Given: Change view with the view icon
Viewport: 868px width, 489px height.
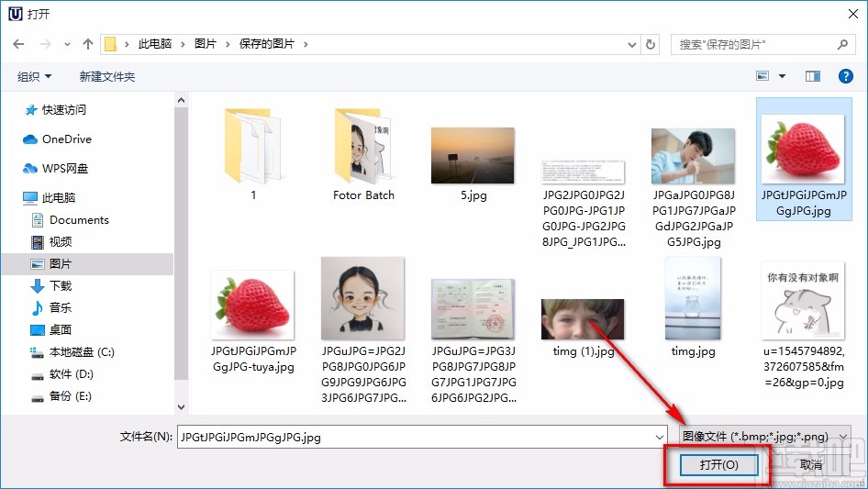Looking at the screenshot, I should point(762,76).
